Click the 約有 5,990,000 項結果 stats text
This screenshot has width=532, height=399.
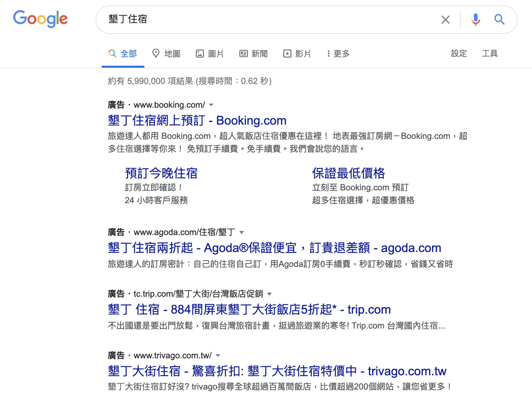coord(190,81)
